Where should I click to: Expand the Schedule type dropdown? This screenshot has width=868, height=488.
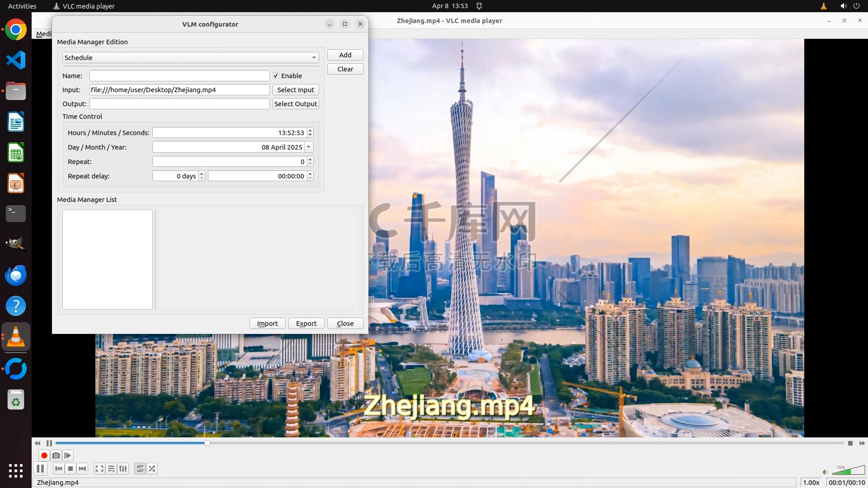(x=314, y=58)
